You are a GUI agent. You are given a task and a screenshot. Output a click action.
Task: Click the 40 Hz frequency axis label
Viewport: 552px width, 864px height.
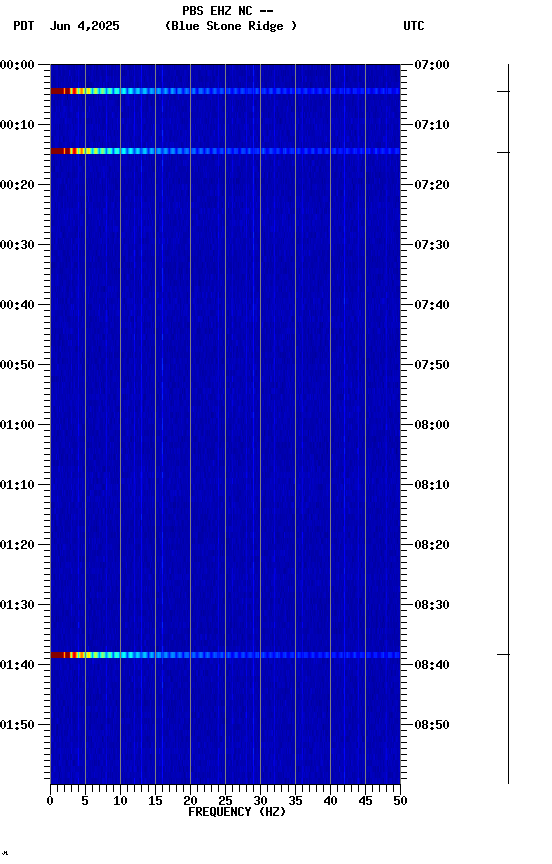pos(330,801)
